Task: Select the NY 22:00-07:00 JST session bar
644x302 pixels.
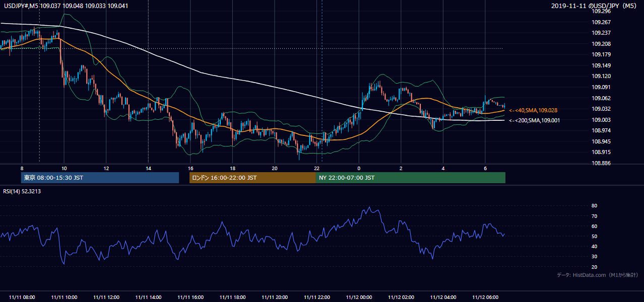Action: [x=411, y=178]
